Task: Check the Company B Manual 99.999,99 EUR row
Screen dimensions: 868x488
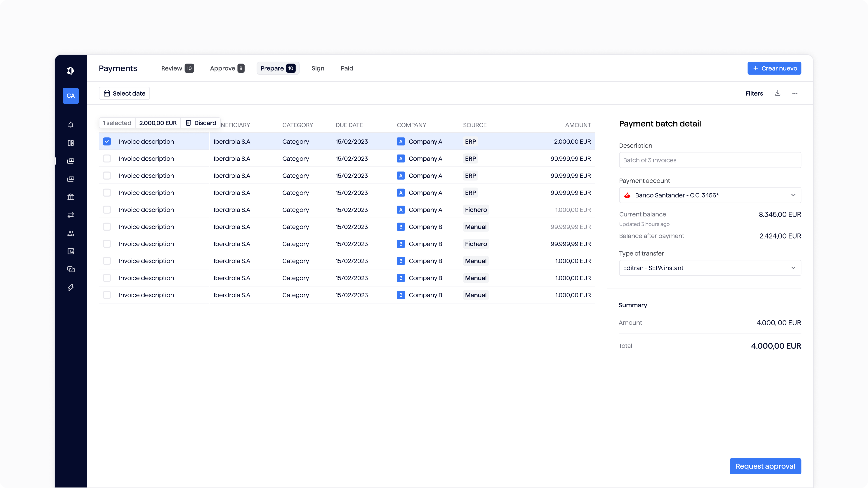Action: (107, 227)
